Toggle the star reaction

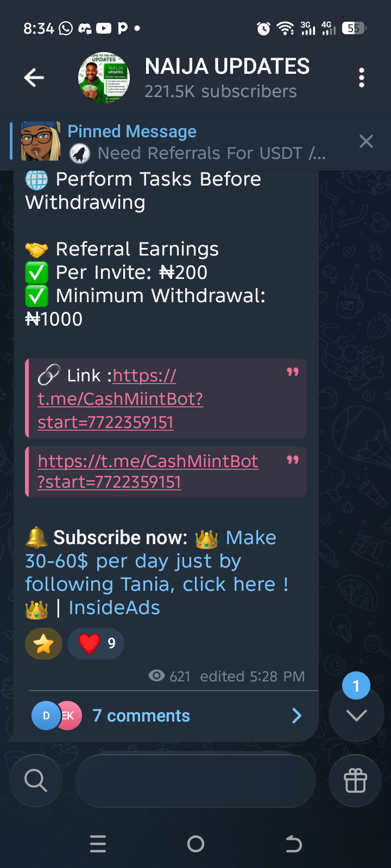pos(43,643)
